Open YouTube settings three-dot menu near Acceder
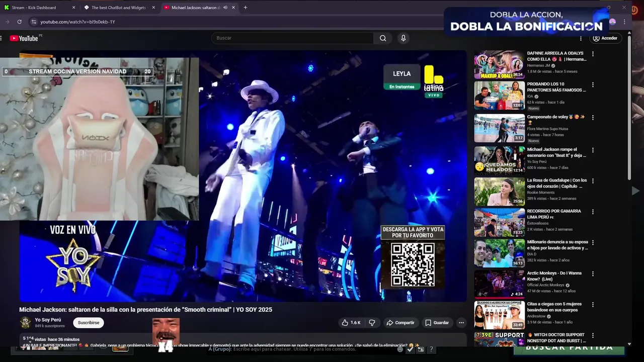The image size is (644, 362). pyautogui.click(x=581, y=38)
